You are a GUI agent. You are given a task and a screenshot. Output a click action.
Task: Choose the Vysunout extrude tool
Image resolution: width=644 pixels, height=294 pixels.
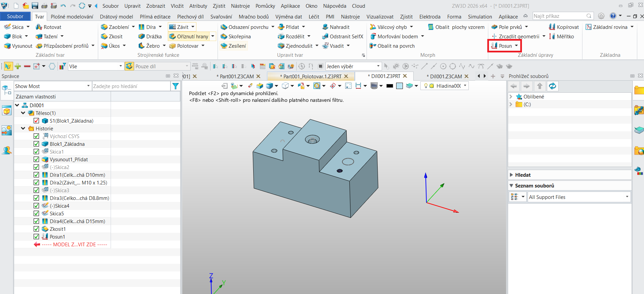click(18, 46)
